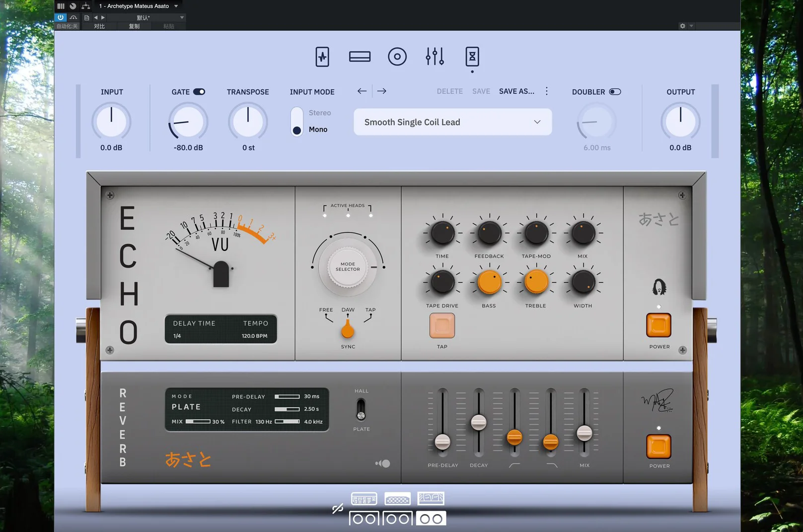The width and height of the screenshot is (803, 532).
Task: Click the Echo Feedback knob
Action: pos(489,233)
